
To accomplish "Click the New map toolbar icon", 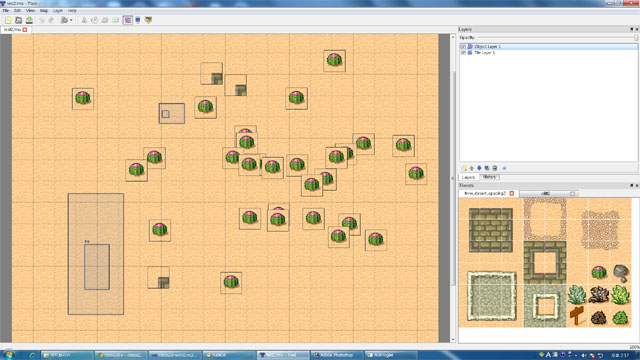I will pyautogui.click(x=8, y=20).
